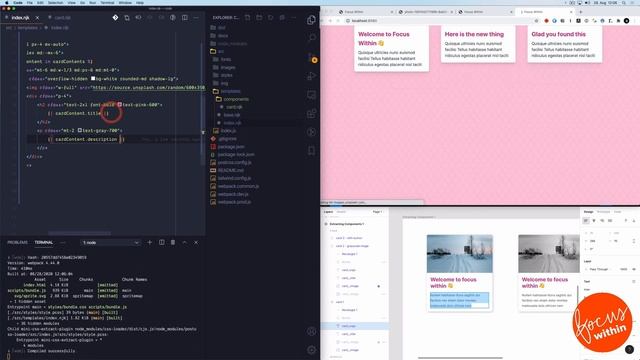
Task: Add a new terminal with the plus icon
Action: coord(149,242)
